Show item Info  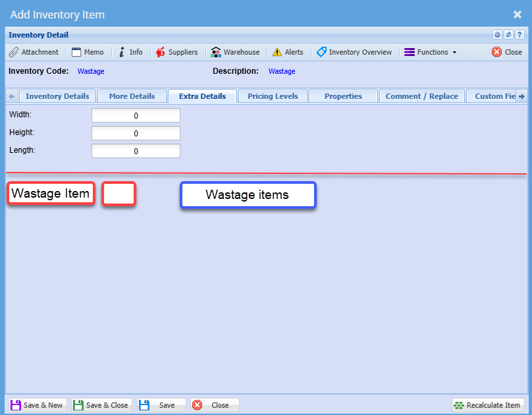pos(130,52)
